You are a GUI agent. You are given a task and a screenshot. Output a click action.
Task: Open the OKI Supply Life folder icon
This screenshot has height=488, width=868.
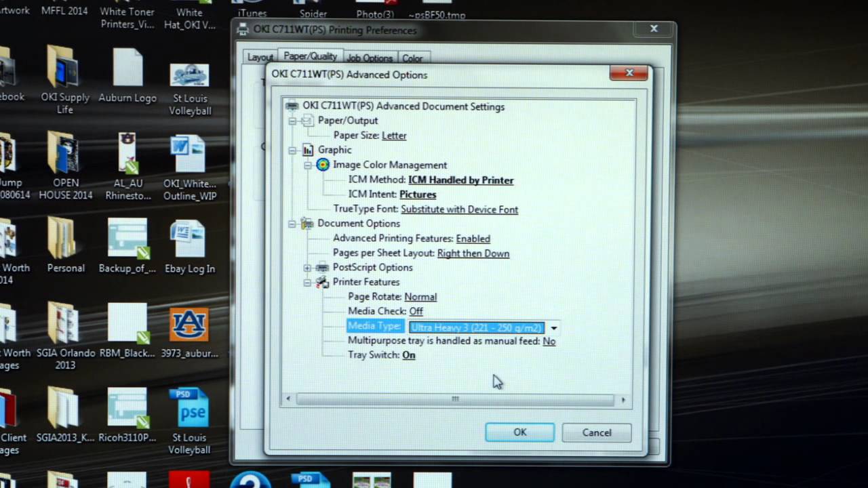(x=64, y=68)
